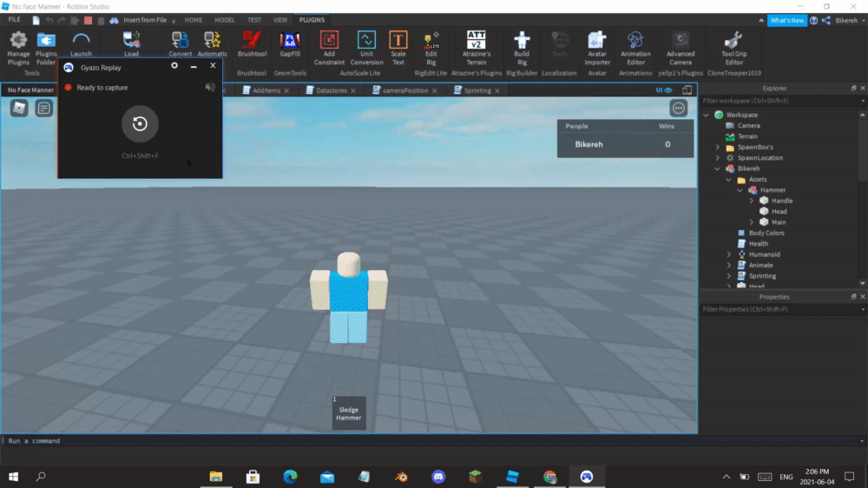The image size is (868, 488).
Task: Click Add Constraint plugin icon
Action: coord(329,48)
